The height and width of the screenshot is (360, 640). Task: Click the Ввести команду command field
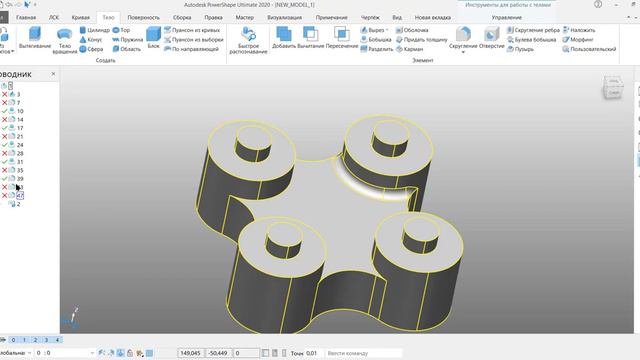tap(363, 353)
